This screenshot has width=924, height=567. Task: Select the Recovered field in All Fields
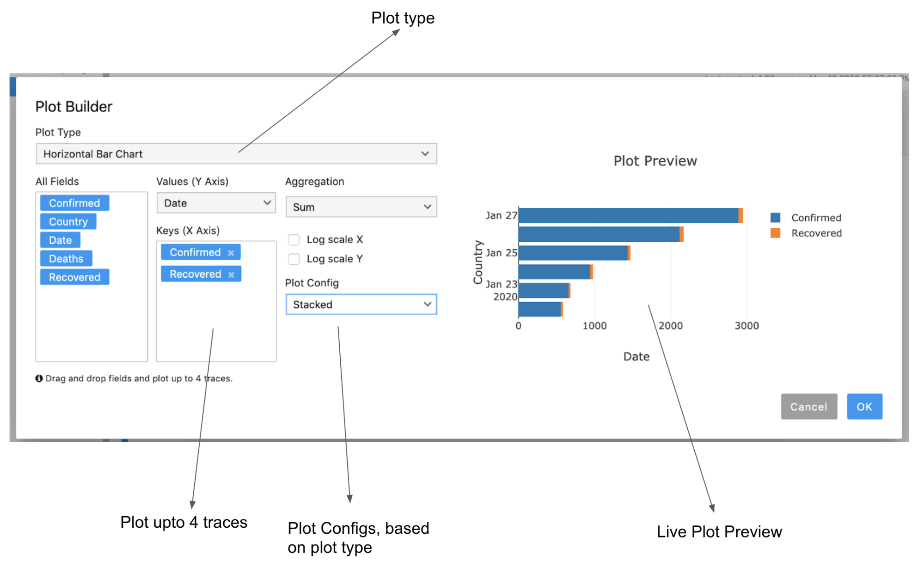pos(75,277)
